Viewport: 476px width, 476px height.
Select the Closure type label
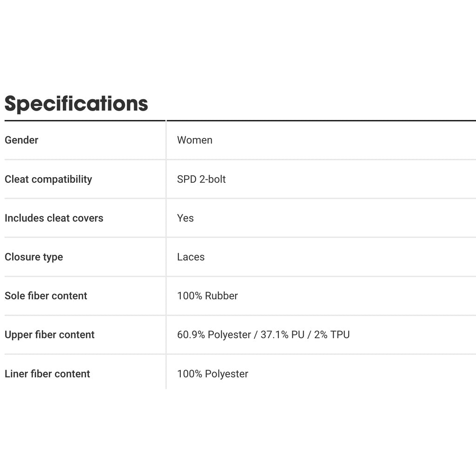point(33,257)
